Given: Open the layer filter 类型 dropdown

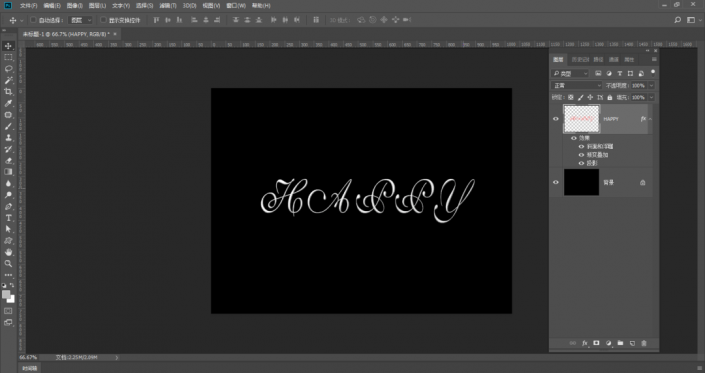Looking at the screenshot, I should [x=570, y=73].
